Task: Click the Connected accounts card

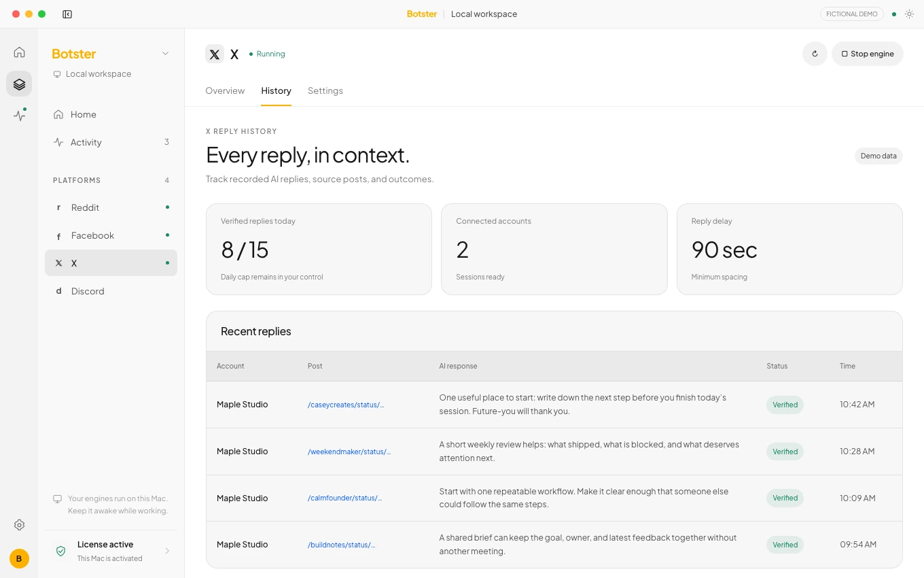Action: (x=554, y=249)
